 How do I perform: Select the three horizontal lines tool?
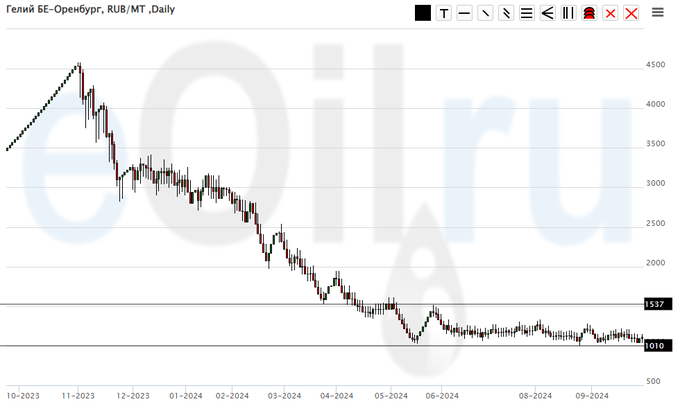coord(527,13)
